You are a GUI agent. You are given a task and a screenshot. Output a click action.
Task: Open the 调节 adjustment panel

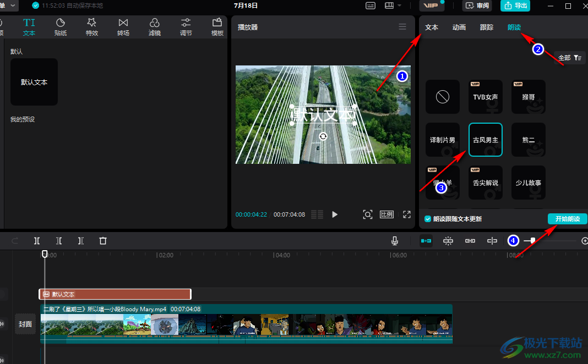(x=186, y=27)
